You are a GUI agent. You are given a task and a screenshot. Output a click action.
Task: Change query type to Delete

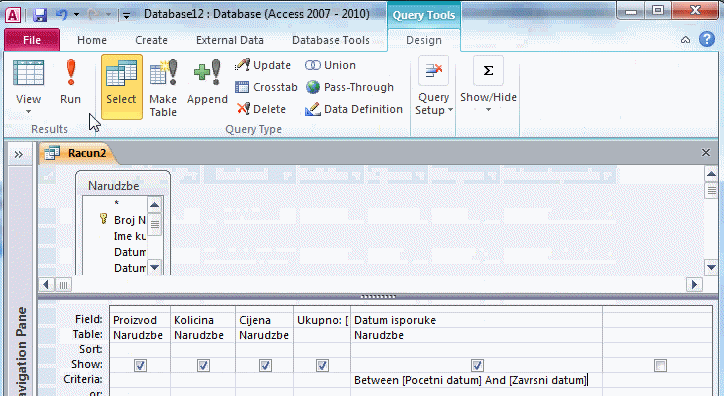click(x=261, y=109)
